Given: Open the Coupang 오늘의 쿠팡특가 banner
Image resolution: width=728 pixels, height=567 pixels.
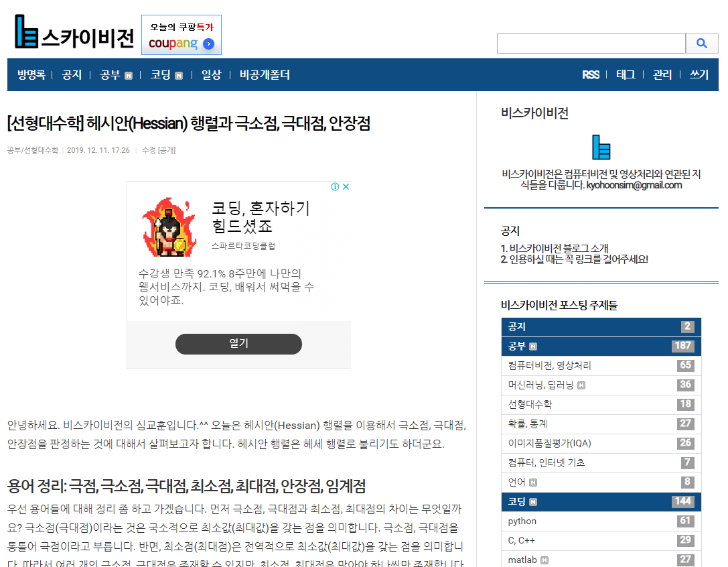Looking at the screenshot, I should [x=181, y=35].
